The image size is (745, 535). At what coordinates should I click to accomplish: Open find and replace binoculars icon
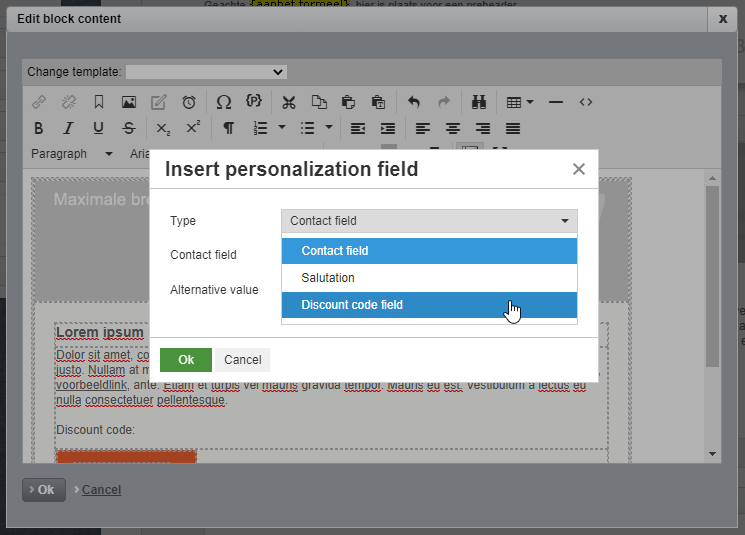click(x=478, y=102)
